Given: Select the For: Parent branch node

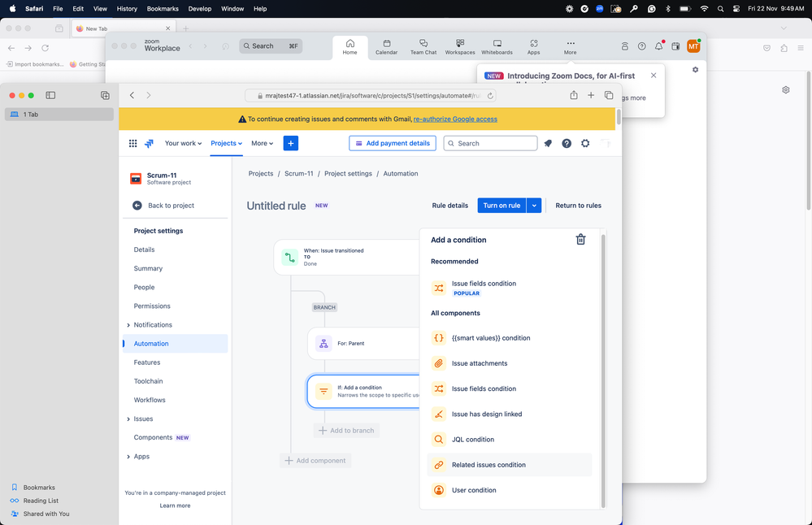Looking at the screenshot, I should pyautogui.click(x=363, y=343).
